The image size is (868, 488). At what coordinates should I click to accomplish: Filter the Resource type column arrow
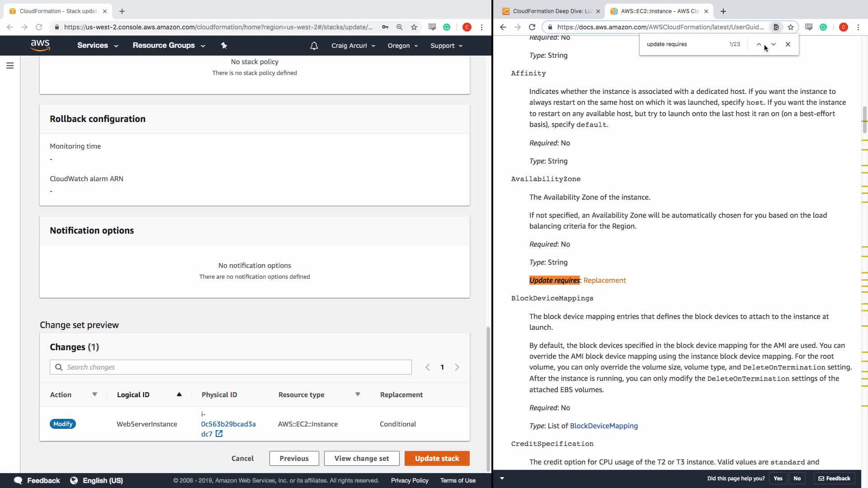358,394
